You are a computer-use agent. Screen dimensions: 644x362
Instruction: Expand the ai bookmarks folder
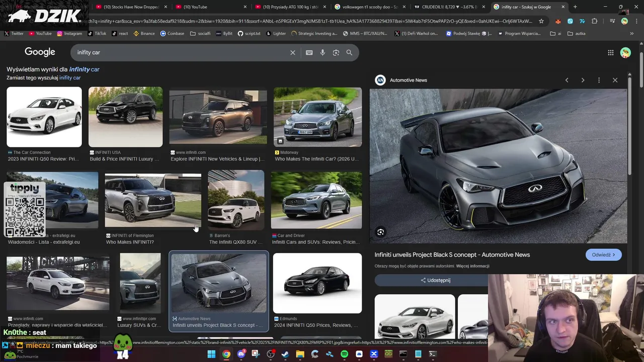(x=555, y=33)
